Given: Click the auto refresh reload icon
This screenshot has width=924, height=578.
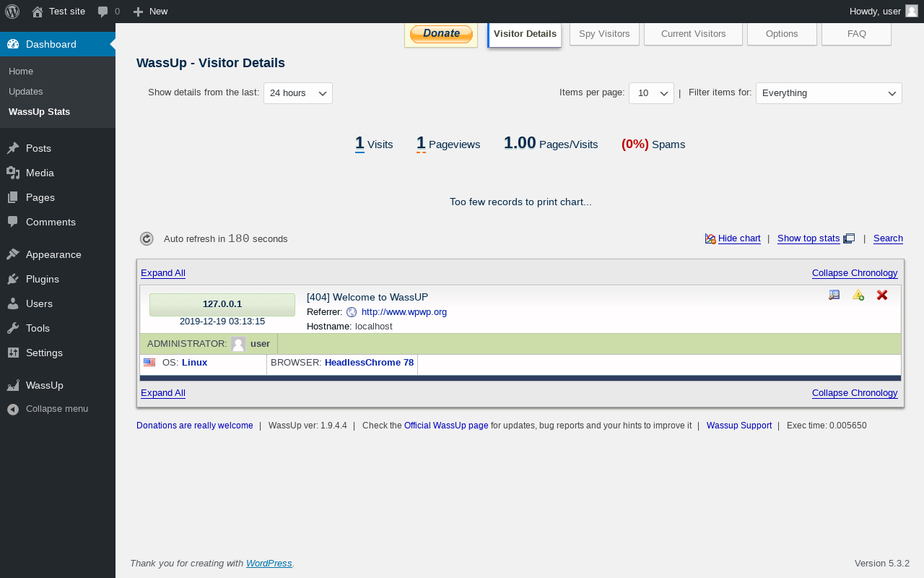Looking at the screenshot, I should 147,238.
